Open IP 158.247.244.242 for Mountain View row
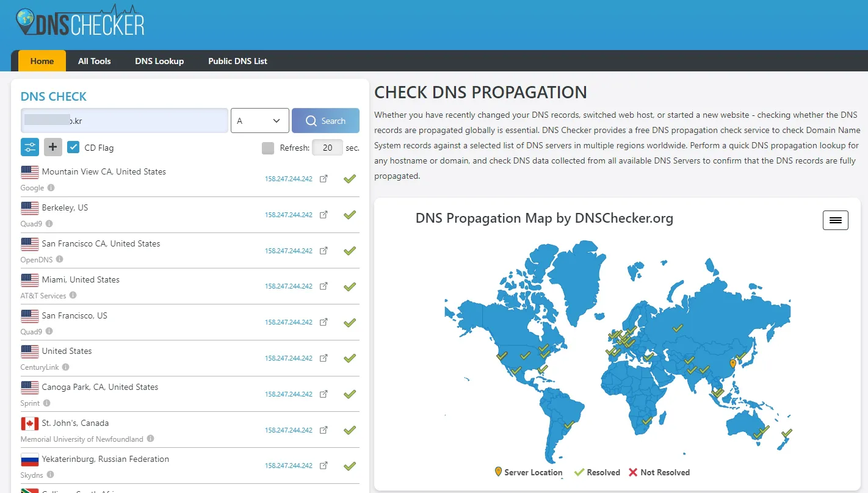The image size is (868, 493). point(289,179)
